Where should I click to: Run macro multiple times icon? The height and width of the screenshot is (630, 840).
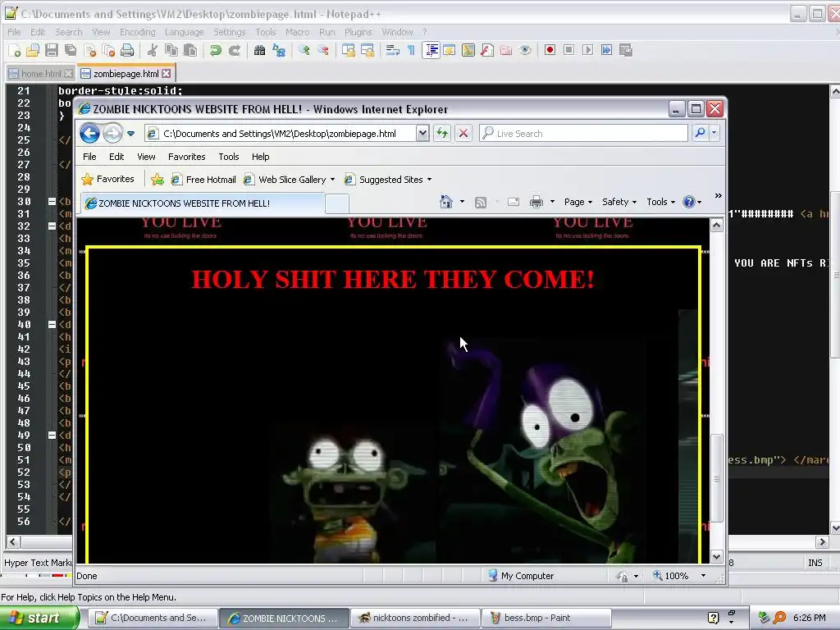606,50
